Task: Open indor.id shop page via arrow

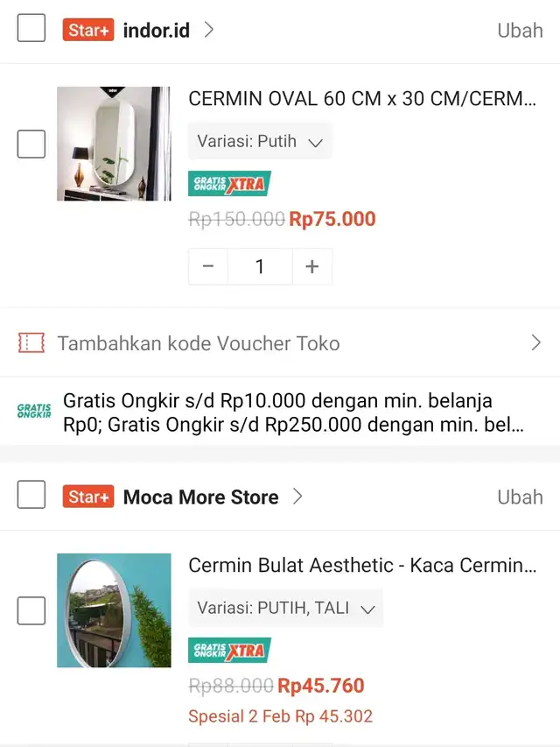Action: point(208,30)
